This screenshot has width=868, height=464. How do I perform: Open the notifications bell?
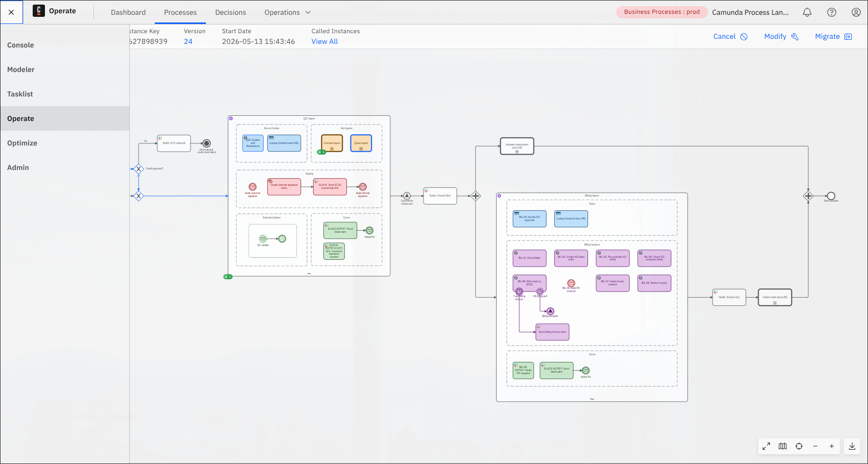pyautogui.click(x=807, y=12)
